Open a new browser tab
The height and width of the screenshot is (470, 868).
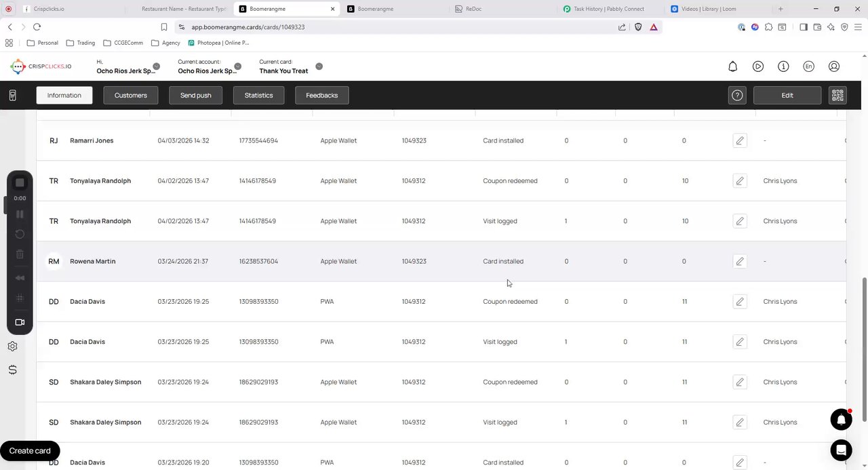coord(781,9)
